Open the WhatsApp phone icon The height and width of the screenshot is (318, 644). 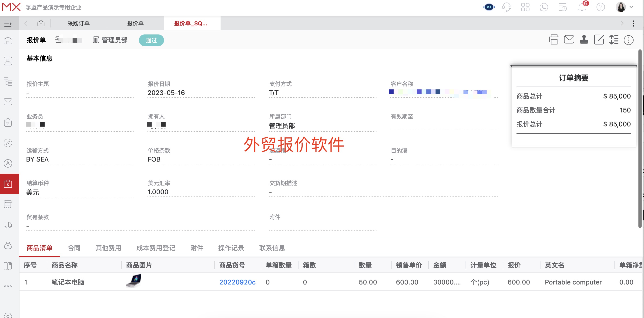[544, 7]
